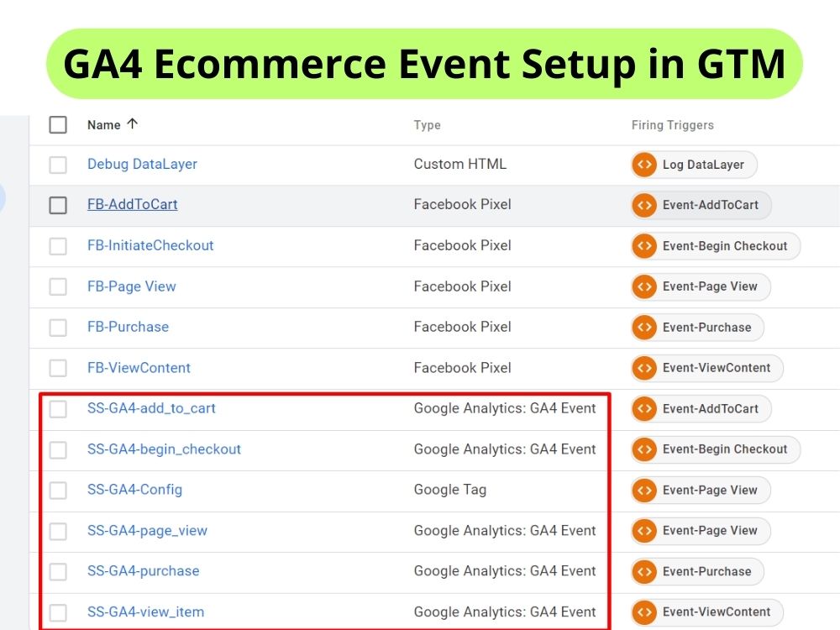
Task: Click the code icon on Log DataLayer trigger
Action: pyautogui.click(x=643, y=165)
